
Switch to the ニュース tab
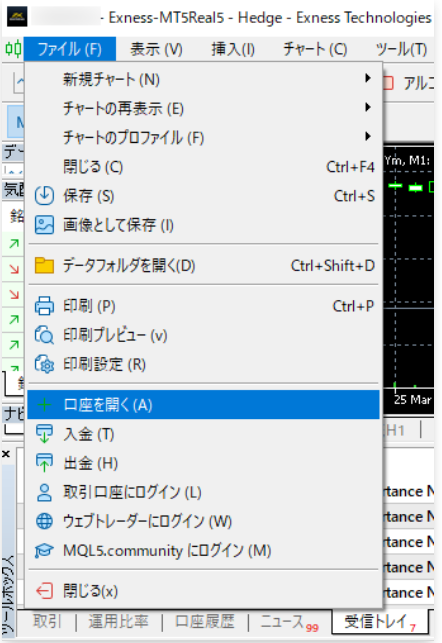pyautogui.click(x=289, y=622)
